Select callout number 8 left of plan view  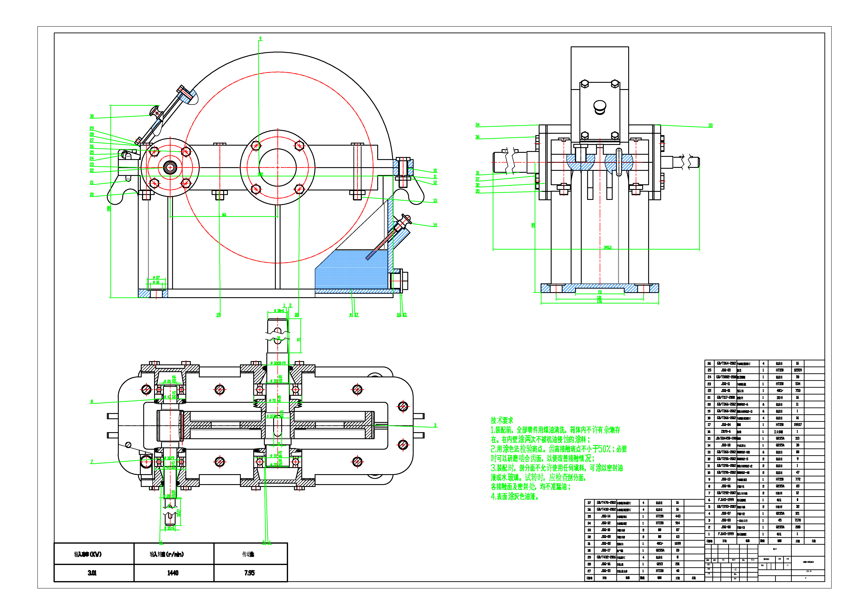tap(91, 402)
